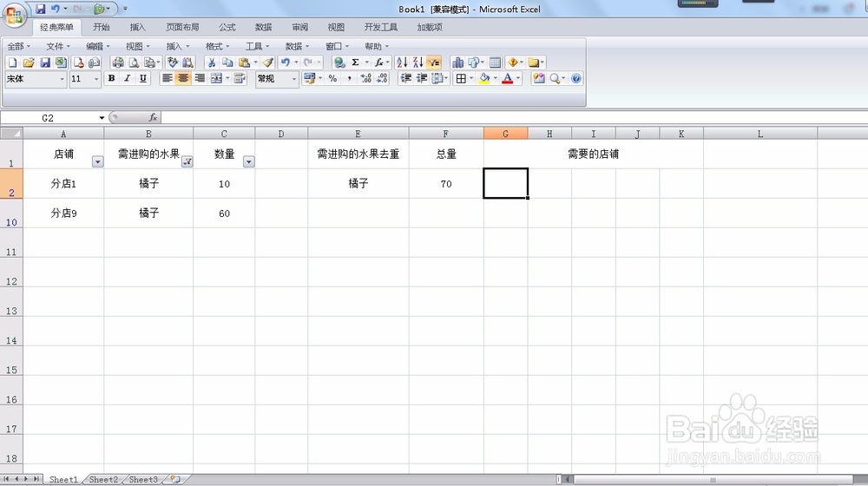Open the number format dropdown 常规
Screen dimensions: 868x486
(294, 79)
